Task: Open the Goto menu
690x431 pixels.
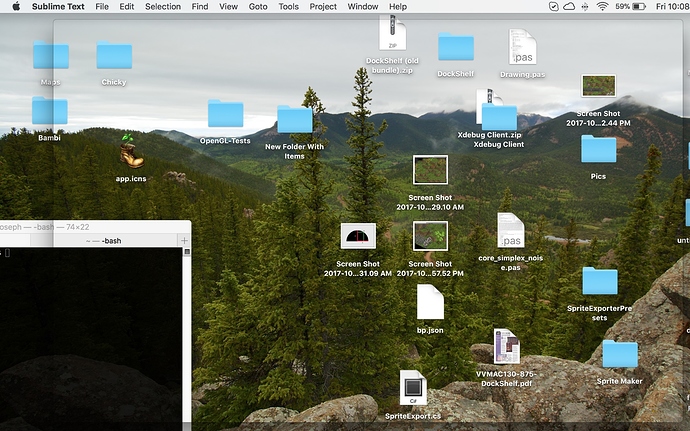Action: [x=258, y=7]
